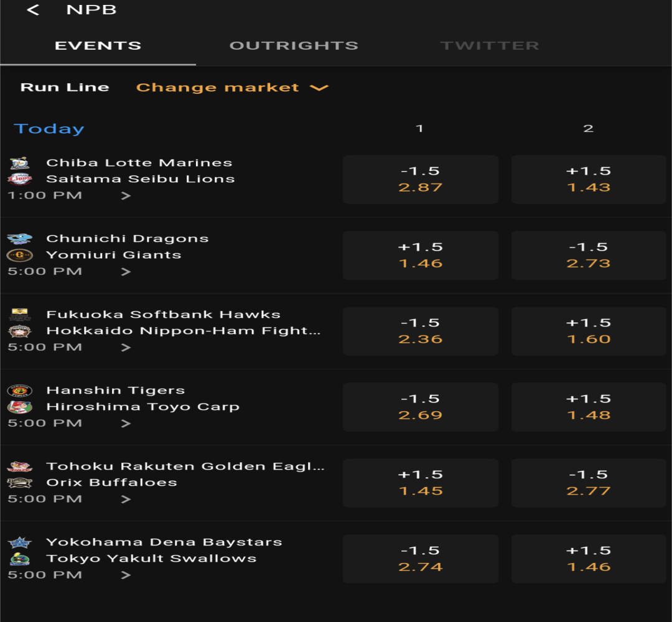Image resolution: width=672 pixels, height=622 pixels.
Task: Click the Yomiuri Giants team logo
Action: point(20,255)
